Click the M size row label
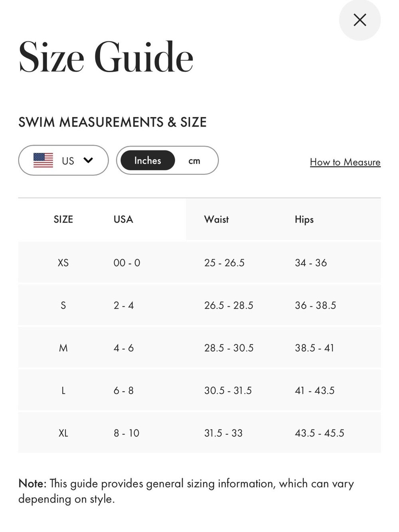 pyautogui.click(x=63, y=348)
